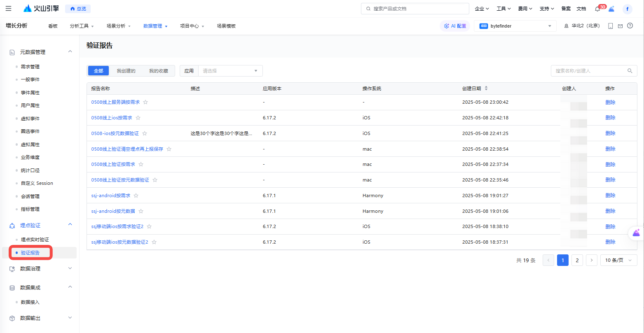Click the mobile device icon in header

click(x=610, y=26)
